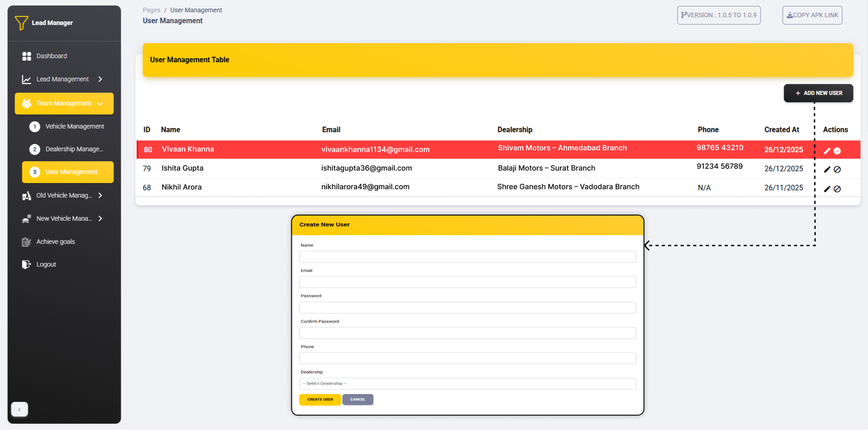Image resolution: width=868 pixels, height=430 pixels.
Task: Click the Lead Management chart icon
Action: (x=27, y=80)
